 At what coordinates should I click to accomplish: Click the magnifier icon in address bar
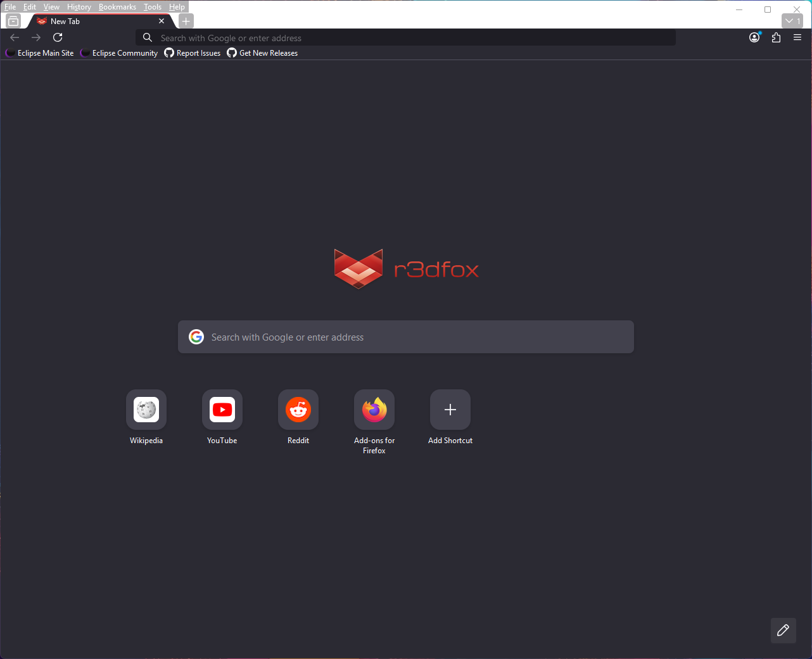coord(148,38)
